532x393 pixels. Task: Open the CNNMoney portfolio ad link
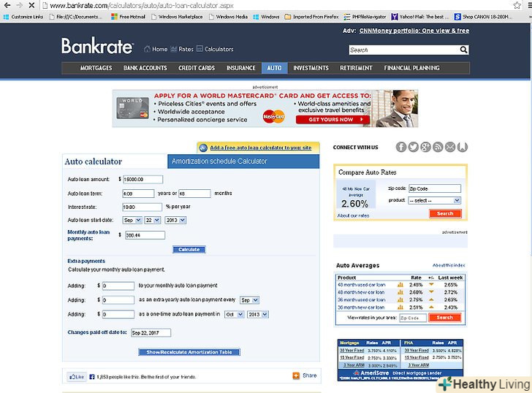(x=414, y=31)
